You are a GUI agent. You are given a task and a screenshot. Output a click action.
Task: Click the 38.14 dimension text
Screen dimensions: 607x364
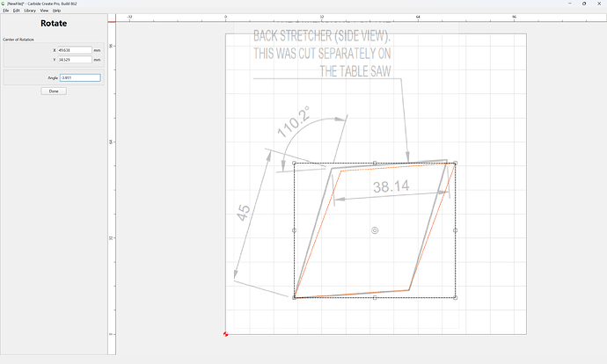coord(391,186)
